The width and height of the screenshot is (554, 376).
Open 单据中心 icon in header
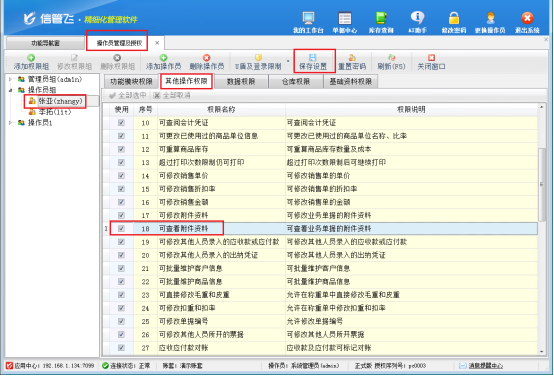click(x=344, y=18)
